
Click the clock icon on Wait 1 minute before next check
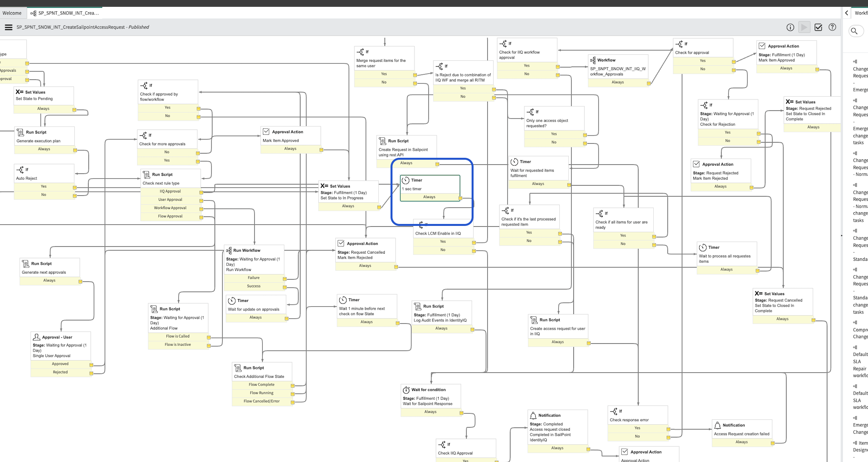[343, 300]
